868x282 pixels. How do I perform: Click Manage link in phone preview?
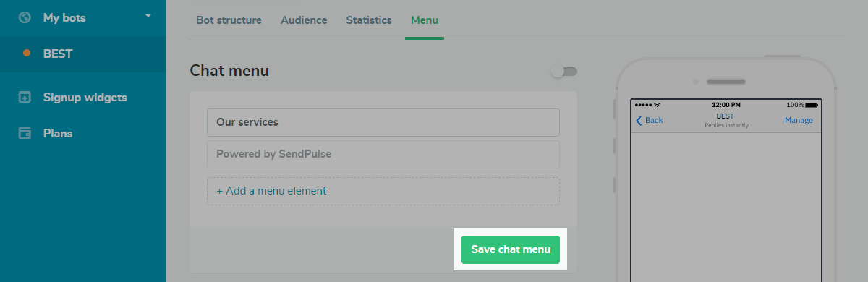click(799, 120)
